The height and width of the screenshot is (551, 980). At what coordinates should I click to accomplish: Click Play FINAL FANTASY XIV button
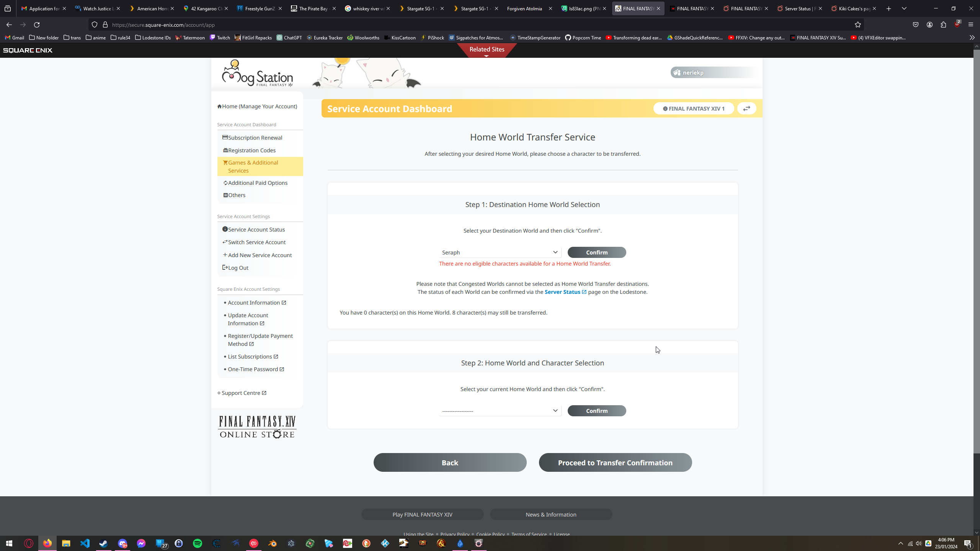422,515
